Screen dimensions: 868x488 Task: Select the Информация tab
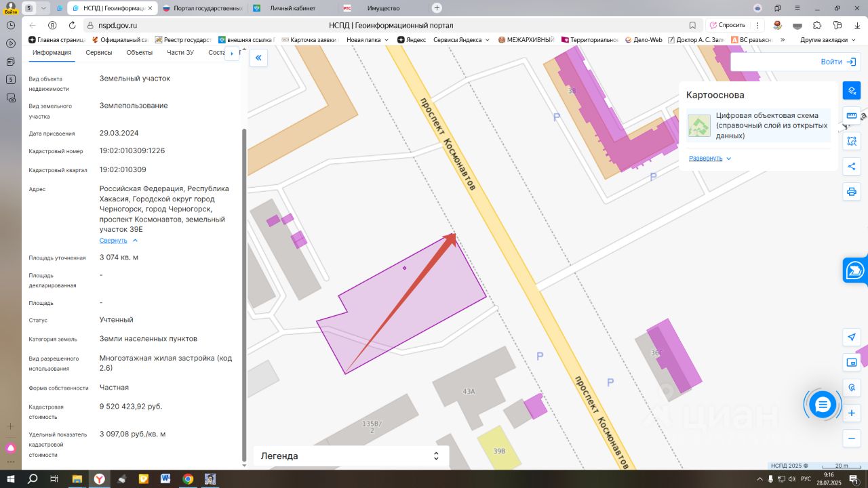pyautogui.click(x=52, y=53)
